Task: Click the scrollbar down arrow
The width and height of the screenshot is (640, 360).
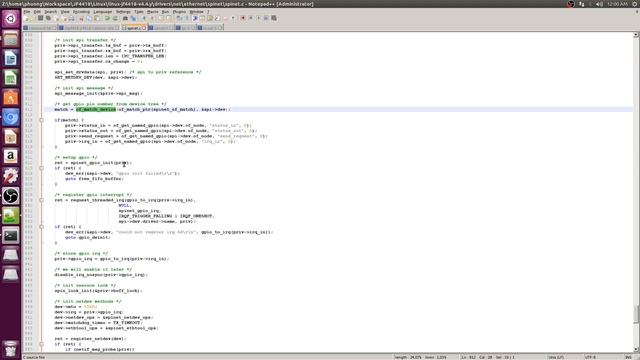Action: coord(636,349)
